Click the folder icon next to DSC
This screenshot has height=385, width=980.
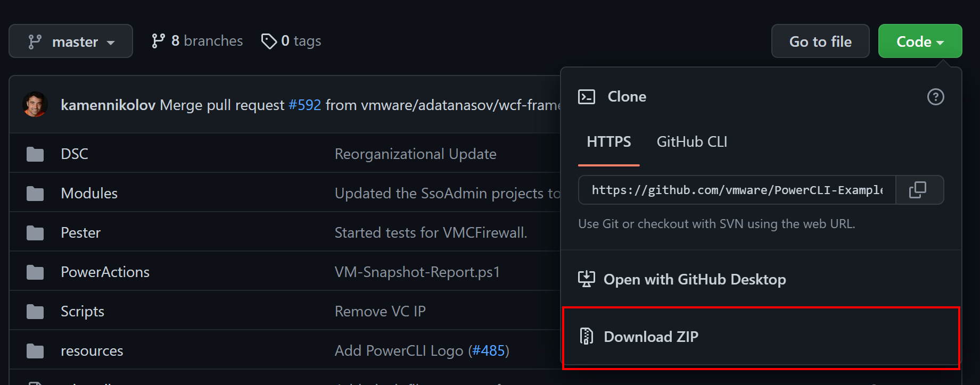(x=35, y=153)
